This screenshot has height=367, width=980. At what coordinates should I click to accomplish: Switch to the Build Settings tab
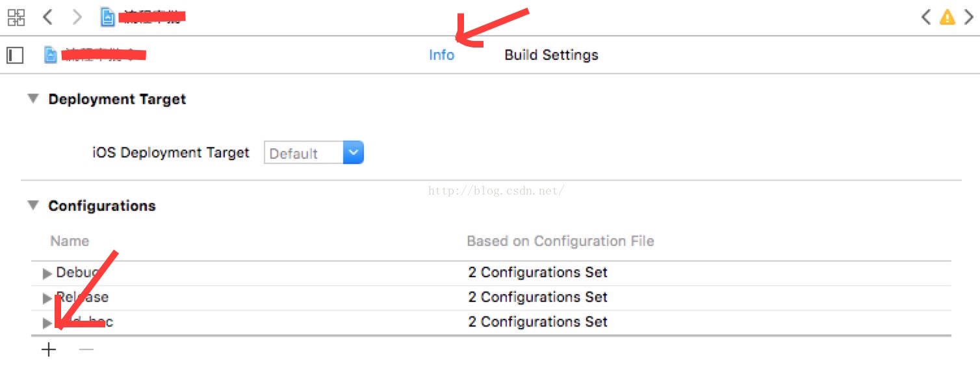(551, 55)
